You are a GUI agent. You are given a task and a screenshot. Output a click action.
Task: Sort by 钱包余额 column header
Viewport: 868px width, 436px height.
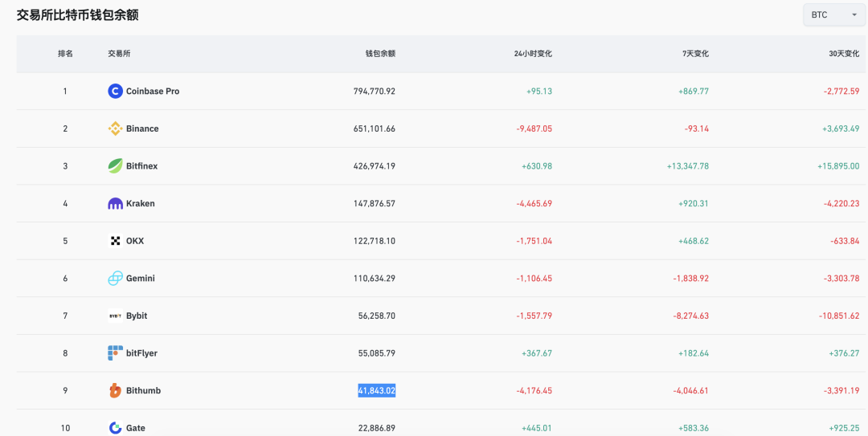click(380, 54)
